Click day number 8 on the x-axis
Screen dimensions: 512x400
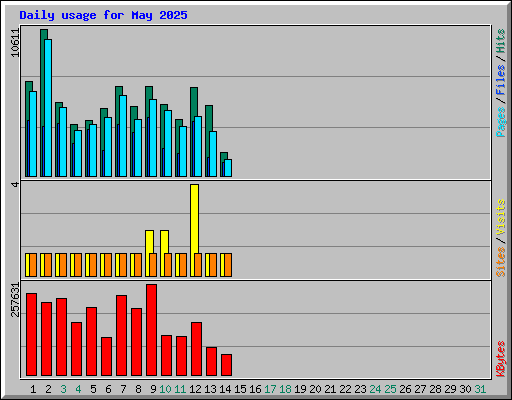click(138, 389)
